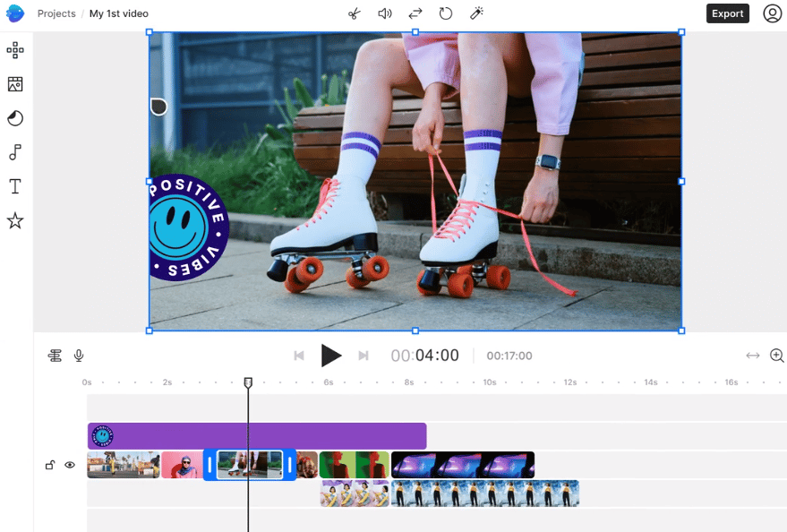Skip to previous clip
The width and height of the screenshot is (787, 532).
(299, 356)
